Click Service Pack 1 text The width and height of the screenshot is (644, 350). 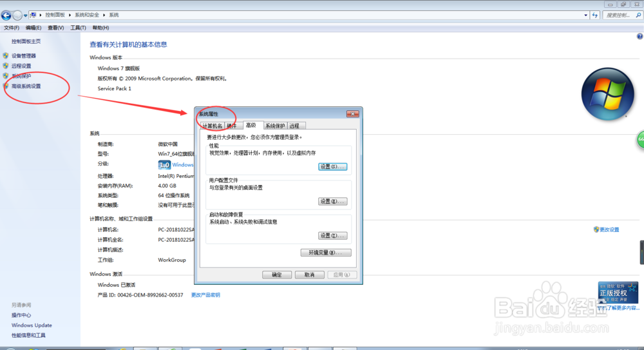coord(114,88)
